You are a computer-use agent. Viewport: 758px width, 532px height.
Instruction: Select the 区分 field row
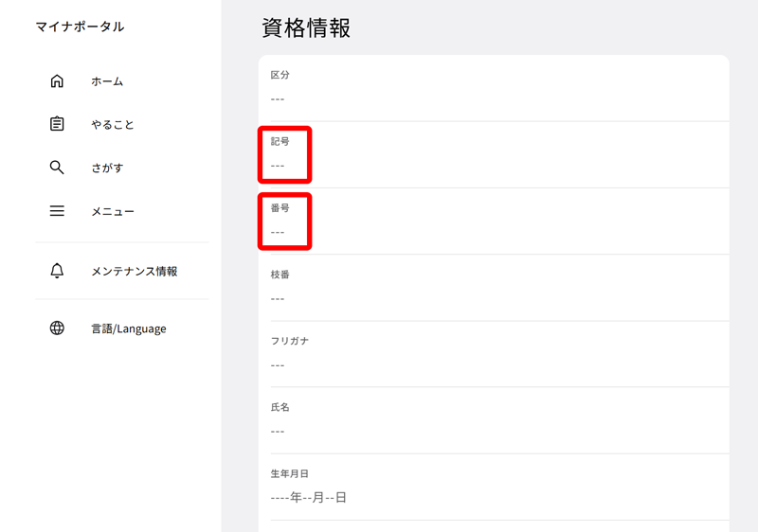click(x=493, y=87)
